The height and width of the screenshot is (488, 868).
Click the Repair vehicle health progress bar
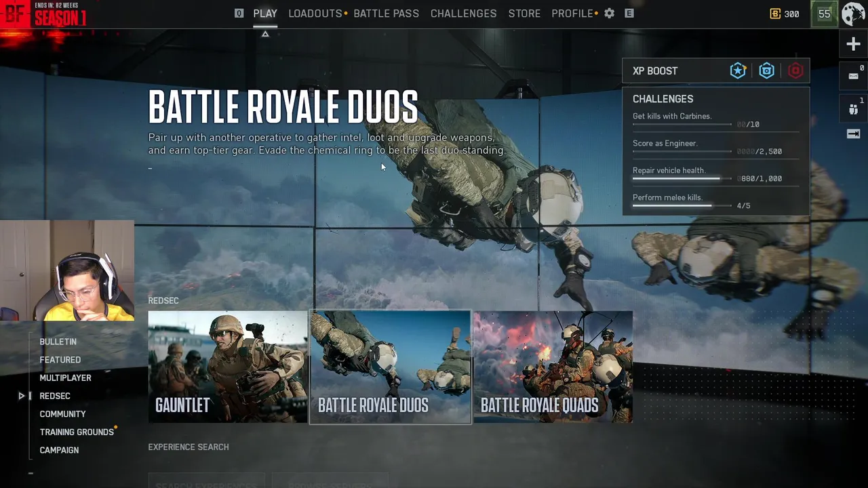tap(682, 179)
